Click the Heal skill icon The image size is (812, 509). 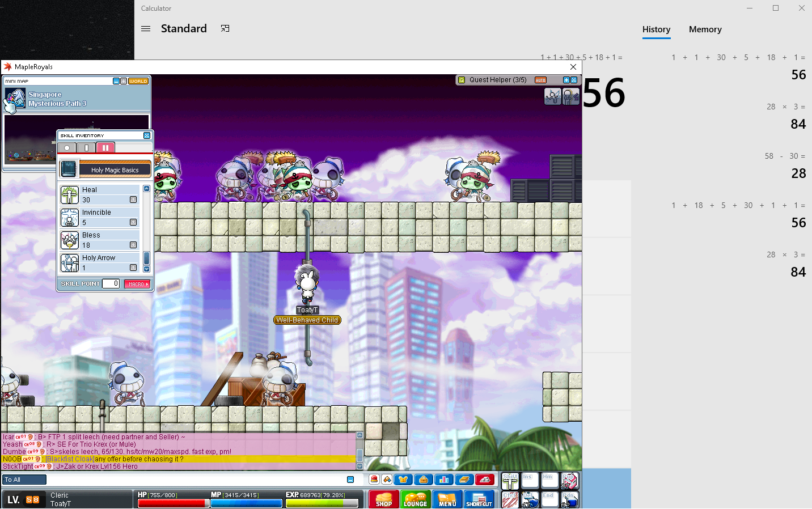click(x=70, y=195)
